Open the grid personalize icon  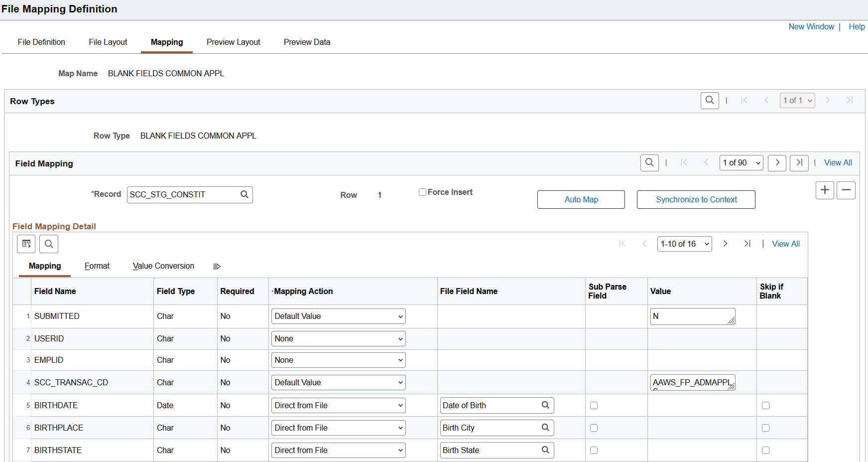pyautogui.click(x=26, y=244)
